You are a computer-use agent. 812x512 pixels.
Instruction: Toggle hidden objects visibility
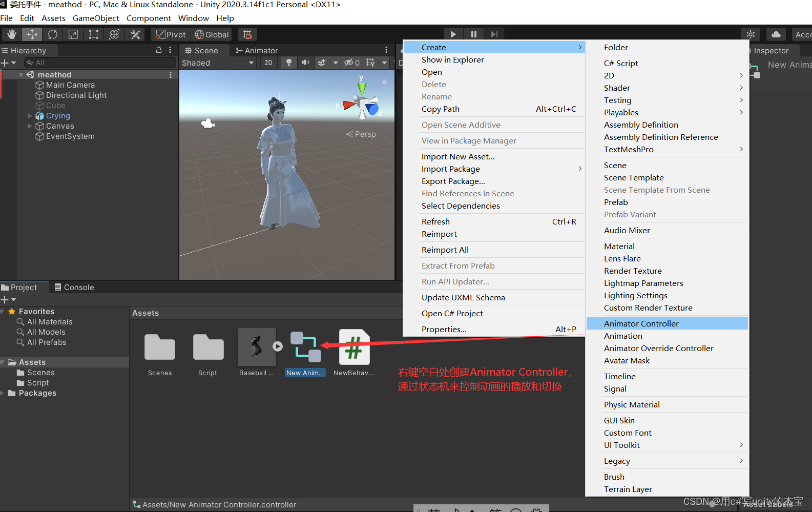tap(352, 63)
